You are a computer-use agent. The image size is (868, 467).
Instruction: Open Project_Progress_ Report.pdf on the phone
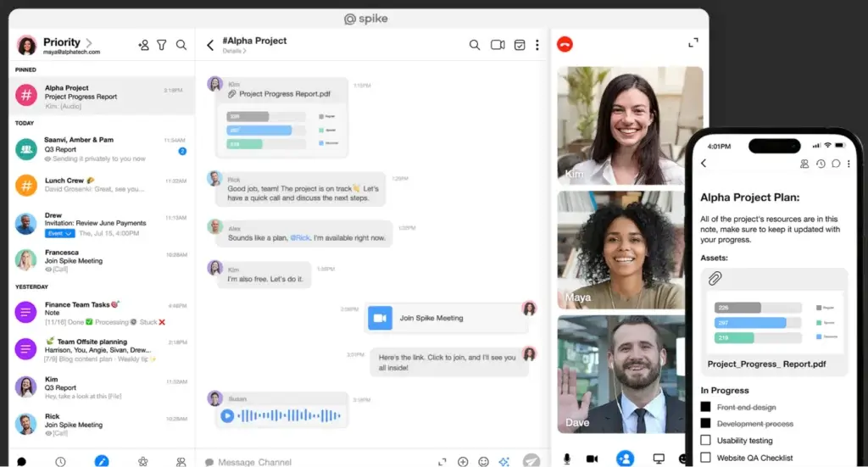pos(774,322)
